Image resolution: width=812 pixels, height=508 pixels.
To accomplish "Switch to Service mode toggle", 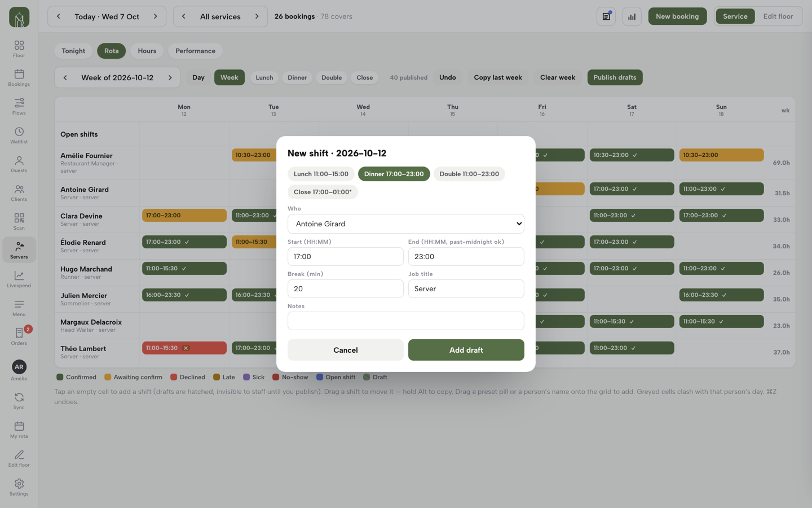I will [735, 16].
